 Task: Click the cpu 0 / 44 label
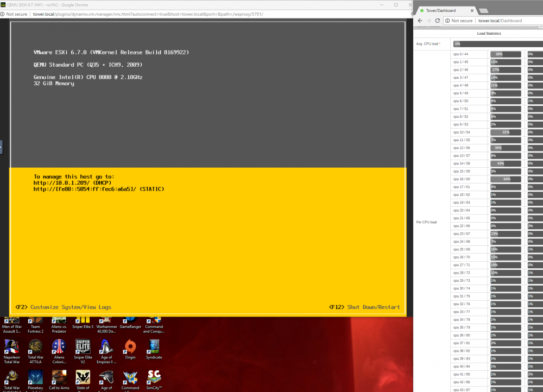(x=460, y=54)
